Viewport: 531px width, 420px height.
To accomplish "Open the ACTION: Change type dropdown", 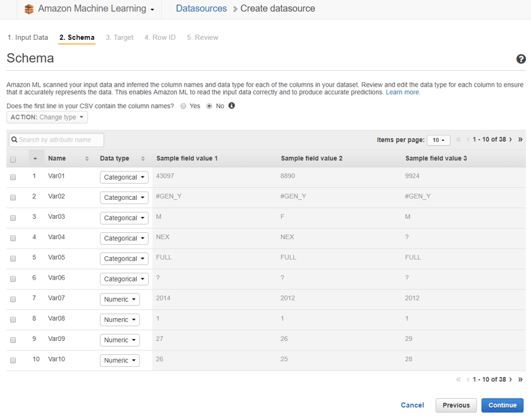I will 47,117.
